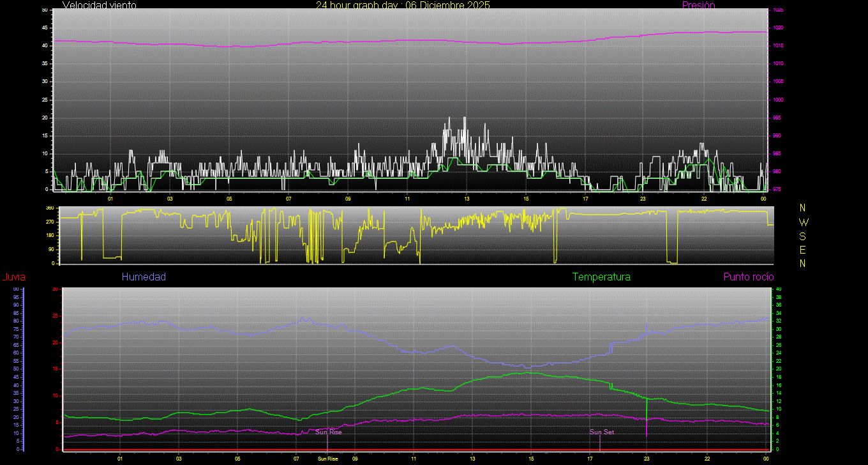Click hour '13' on wind speed graph axis
The height and width of the screenshot is (465, 868).
467,199
